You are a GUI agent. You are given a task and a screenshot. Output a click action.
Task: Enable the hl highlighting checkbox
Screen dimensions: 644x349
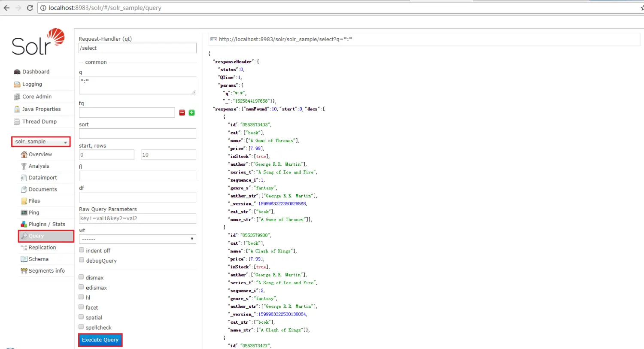(81, 297)
